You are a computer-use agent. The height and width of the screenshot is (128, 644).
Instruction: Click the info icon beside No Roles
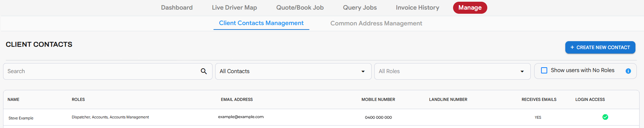pos(628,71)
